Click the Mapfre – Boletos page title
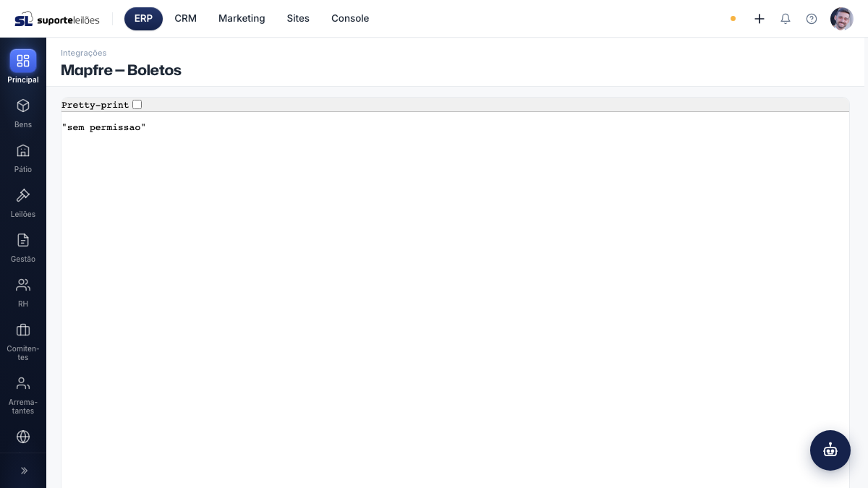The height and width of the screenshot is (488, 868). (121, 70)
